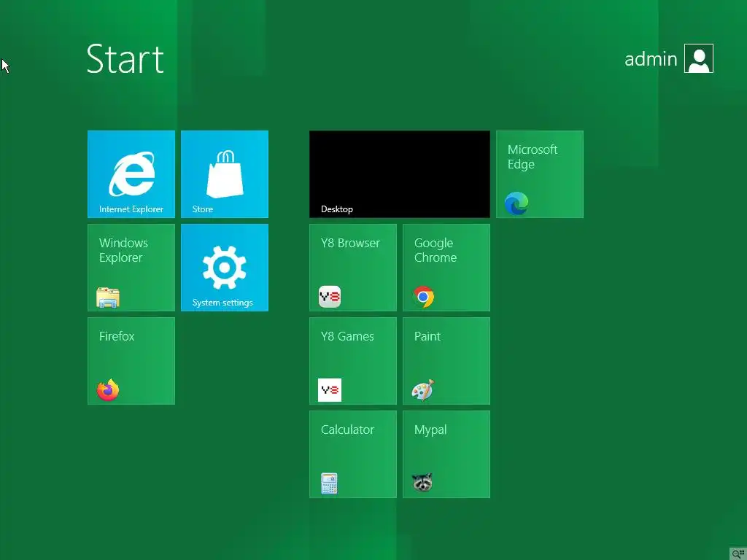
Task: Click the admin user name
Action: 651,59
